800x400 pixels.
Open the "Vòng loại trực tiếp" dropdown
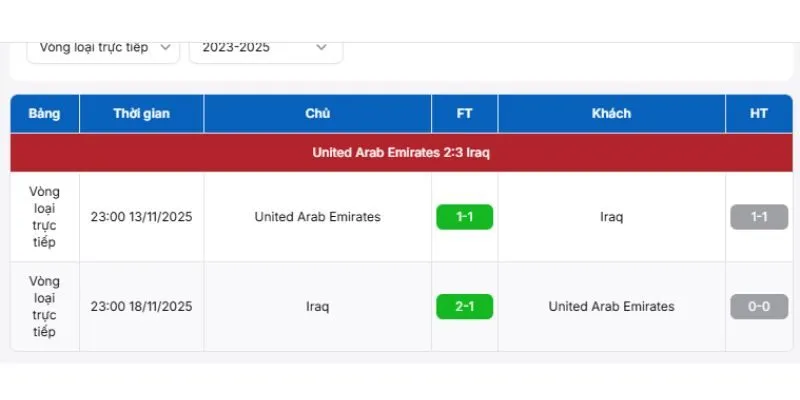coord(103,47)
